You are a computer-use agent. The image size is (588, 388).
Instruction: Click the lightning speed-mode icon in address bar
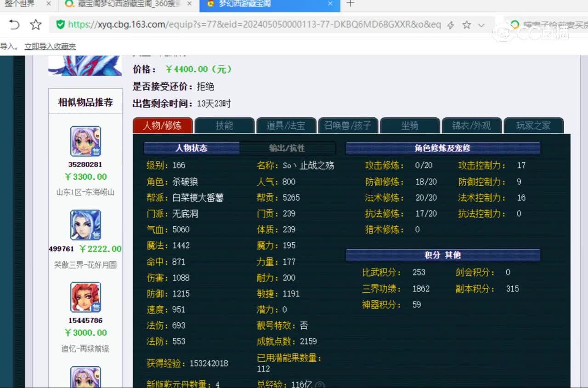pyautogui.click(x=451, y=25)
